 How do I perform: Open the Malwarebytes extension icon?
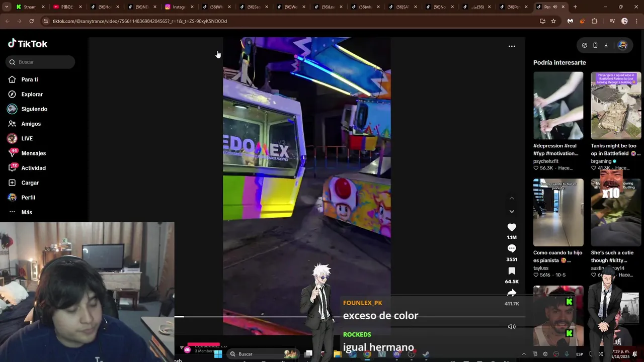point(570,21)
